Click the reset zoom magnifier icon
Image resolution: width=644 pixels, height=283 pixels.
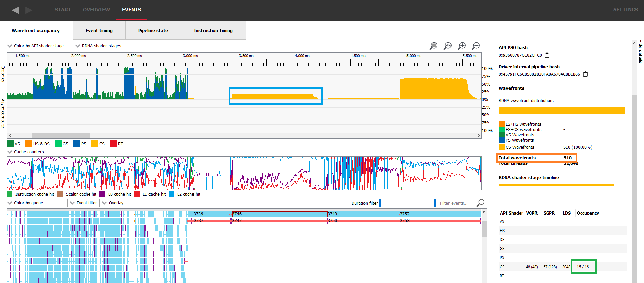[447, 46]
